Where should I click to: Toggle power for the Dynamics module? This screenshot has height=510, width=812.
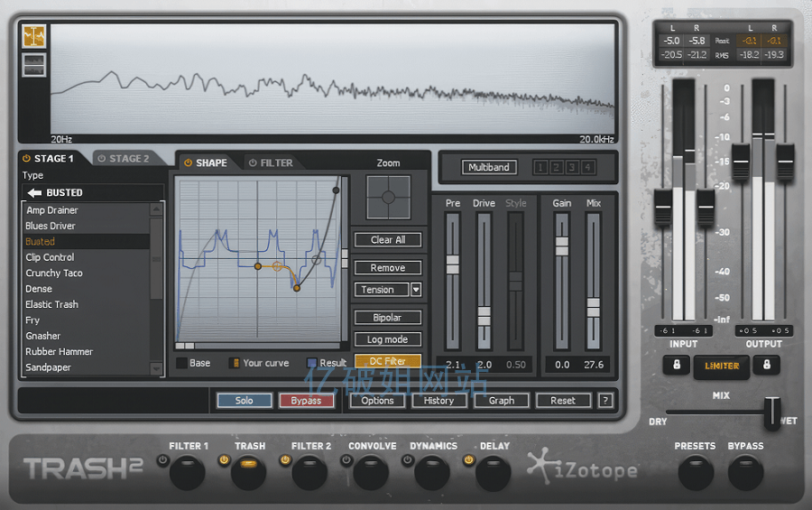tap(407, 460)
